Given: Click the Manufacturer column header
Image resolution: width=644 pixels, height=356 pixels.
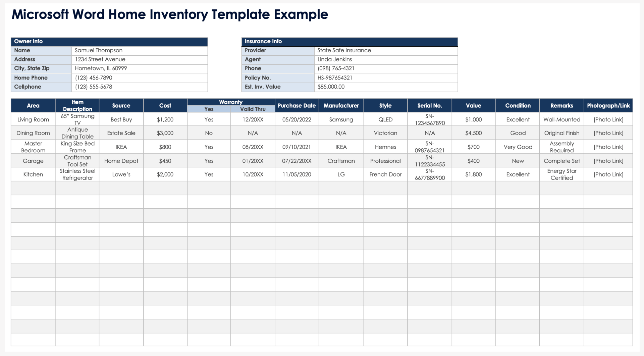Looking at the screenshot, I should click(341, 105).
